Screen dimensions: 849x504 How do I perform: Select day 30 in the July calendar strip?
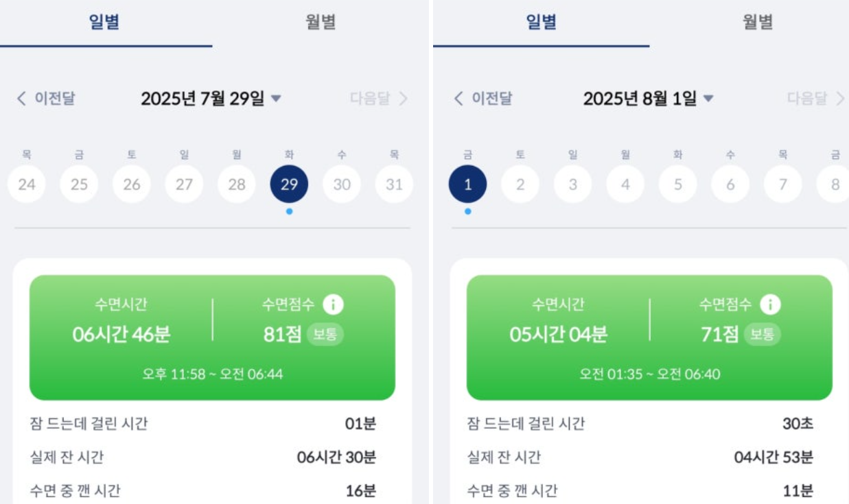(x=342, y=184)
